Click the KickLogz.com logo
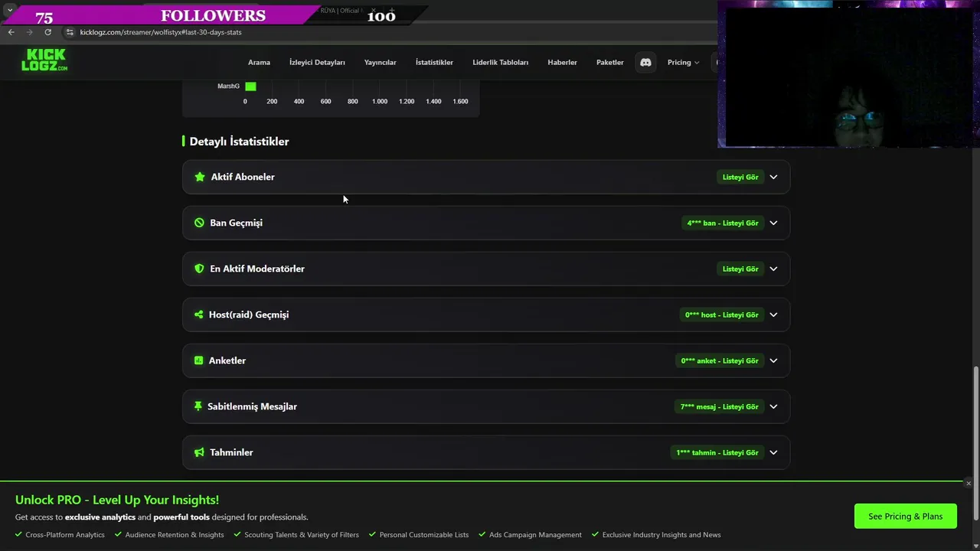This screenshot has width=980, height=551. click(x=44, y=60)
